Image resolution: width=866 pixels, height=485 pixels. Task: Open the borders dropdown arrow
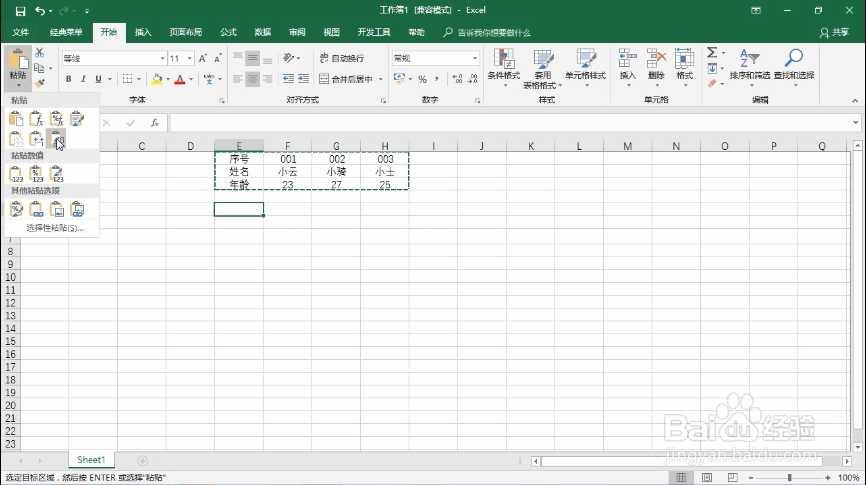(x=139, y=79)
